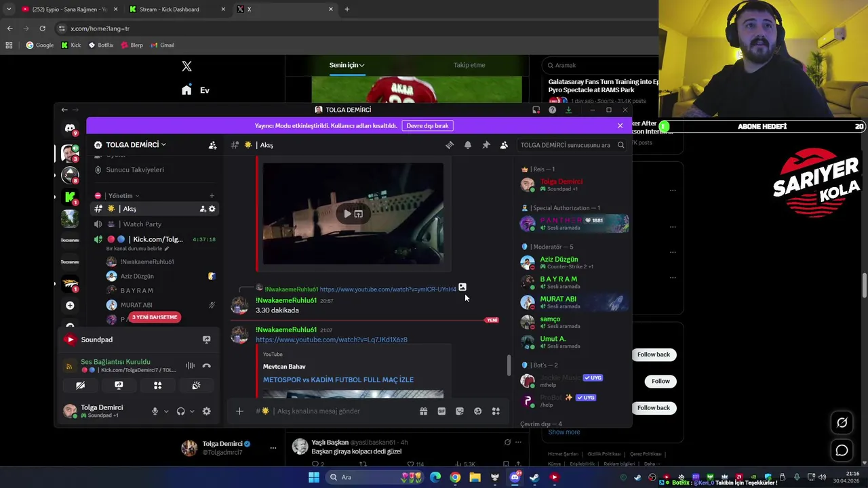The image size is (868, 488).
Task: Open youtube link watch?v=Lq7JKd1X6z8
Action: point(331,340)
